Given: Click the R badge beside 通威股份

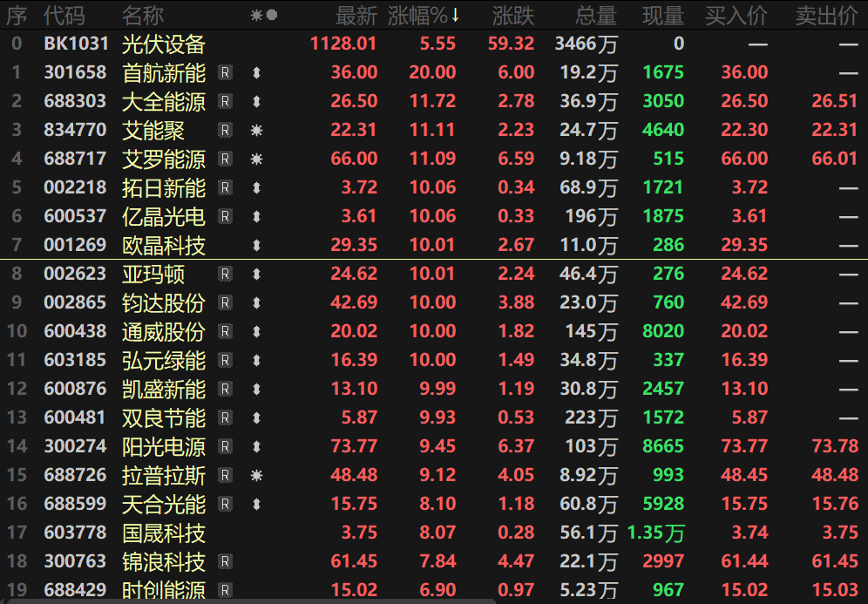Looking at the screenshot, I should click(x=225, y=331).
